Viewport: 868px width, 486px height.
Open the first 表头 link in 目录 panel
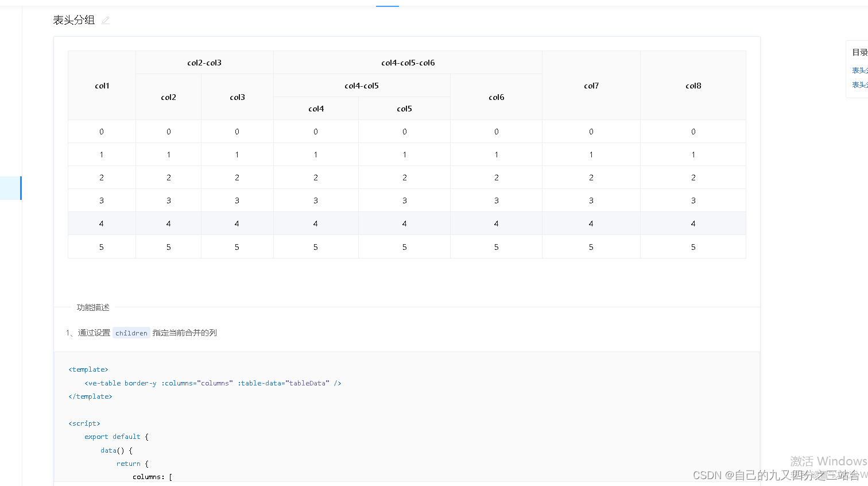[860, 71]
